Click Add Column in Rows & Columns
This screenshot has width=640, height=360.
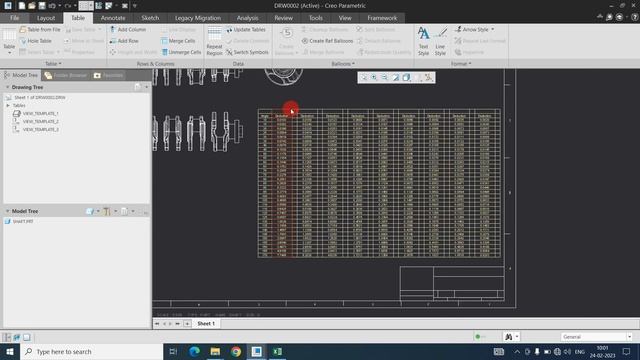(x=128, y=29)
